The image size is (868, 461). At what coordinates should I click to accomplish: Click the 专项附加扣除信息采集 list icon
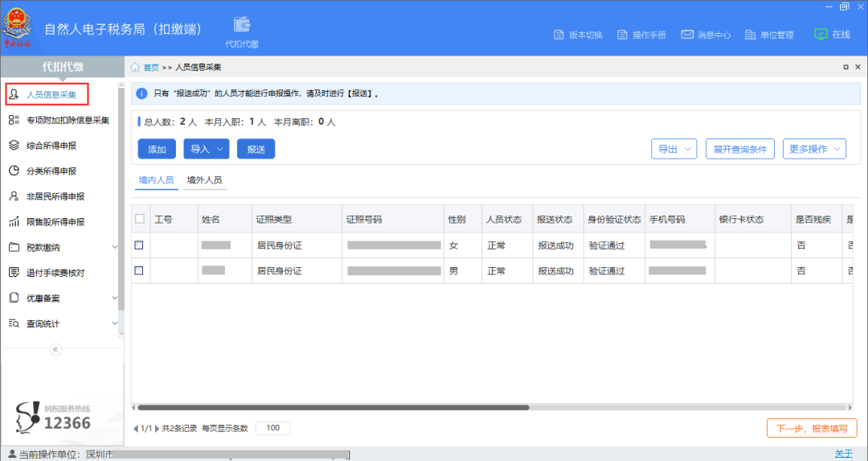[14, 120]
